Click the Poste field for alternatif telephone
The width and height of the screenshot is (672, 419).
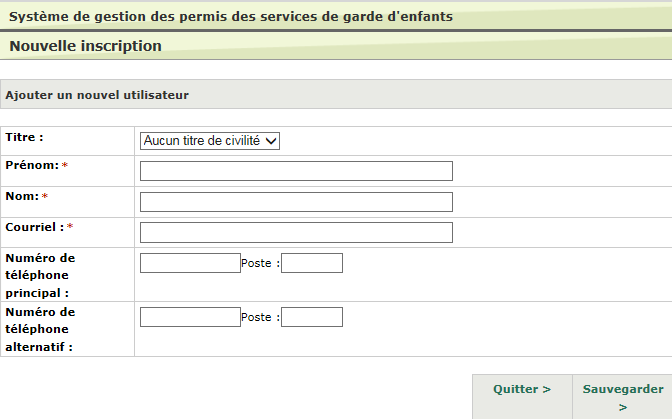(x=312, y=317)
